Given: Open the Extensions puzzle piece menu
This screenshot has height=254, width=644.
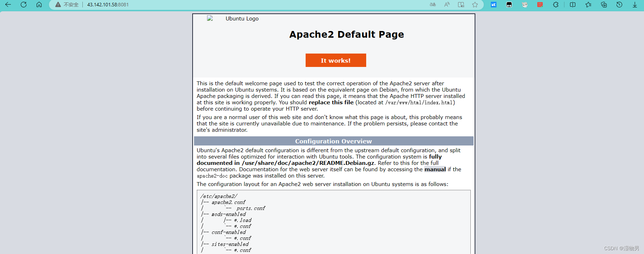Looking at the screenshot, I should pos(556,5).
